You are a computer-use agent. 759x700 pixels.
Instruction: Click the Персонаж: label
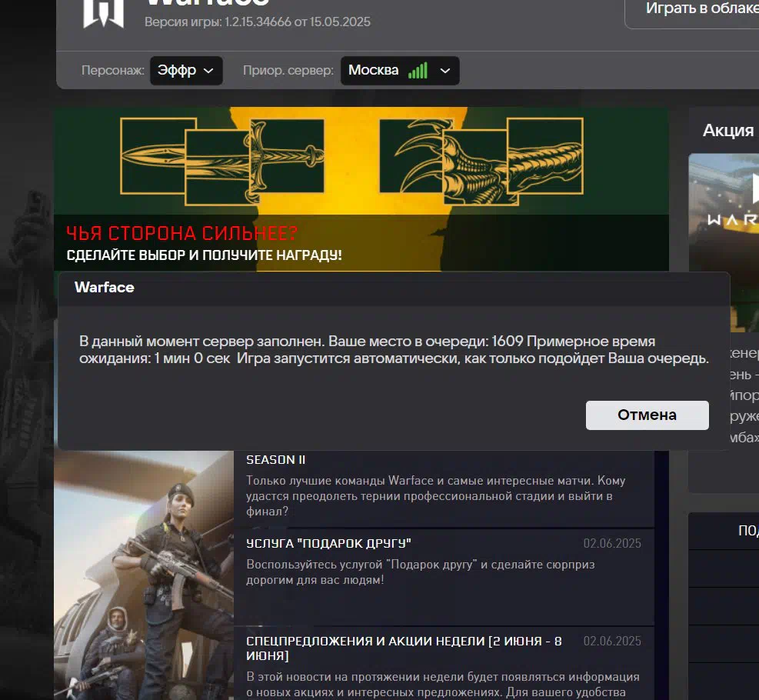click(x=113, y=71)
